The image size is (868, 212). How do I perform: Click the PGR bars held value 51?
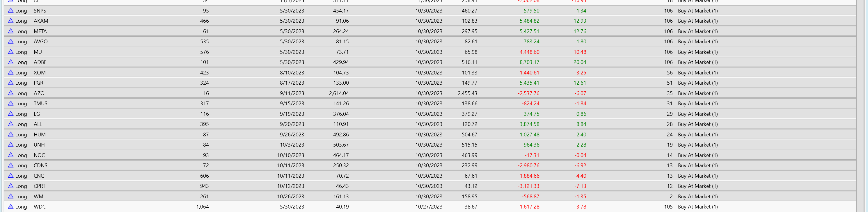(670, 83)
